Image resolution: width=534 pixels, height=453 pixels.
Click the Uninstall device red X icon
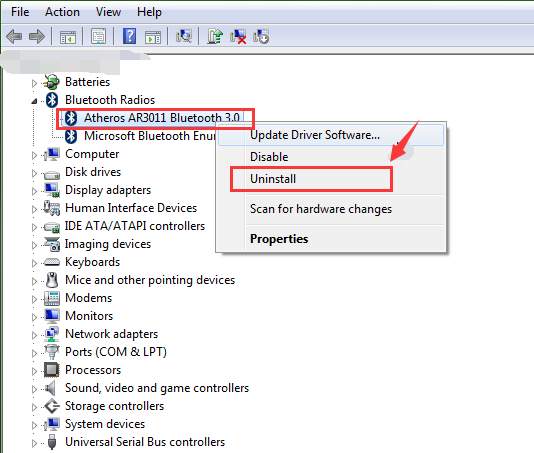[x=238, y=36]
